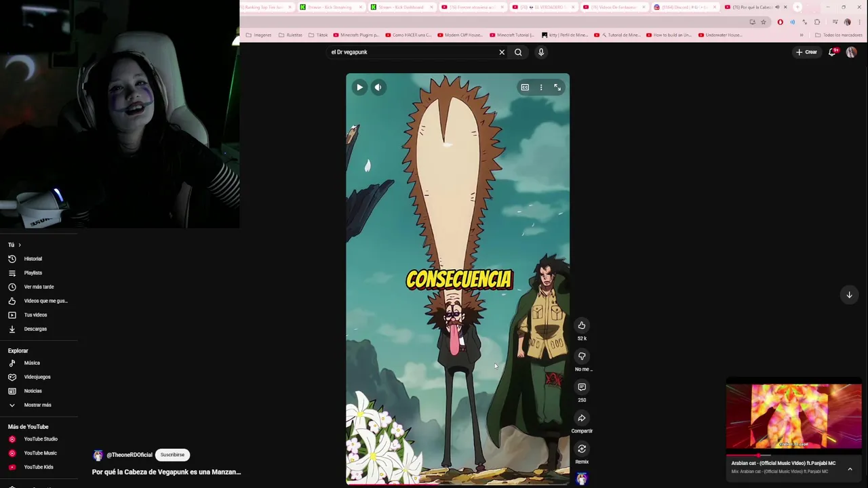Switch to Videos De Fantasmas tab

[x=614, y=7]
